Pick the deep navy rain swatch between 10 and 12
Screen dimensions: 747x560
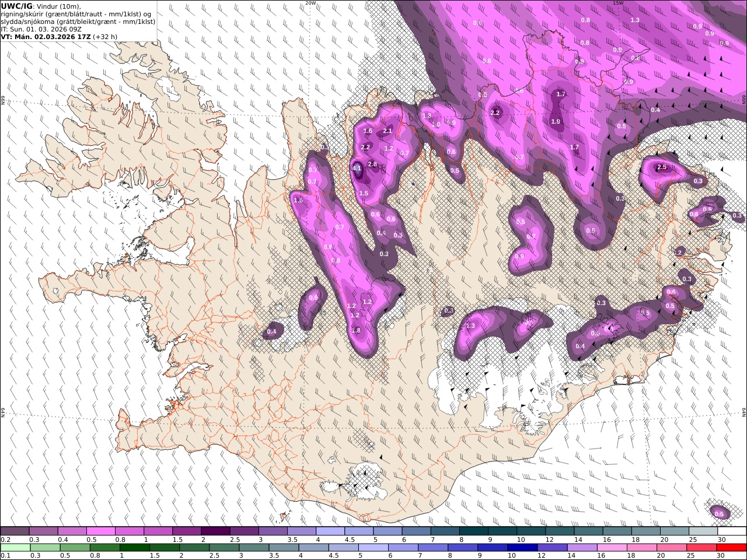tap(522, 547)
